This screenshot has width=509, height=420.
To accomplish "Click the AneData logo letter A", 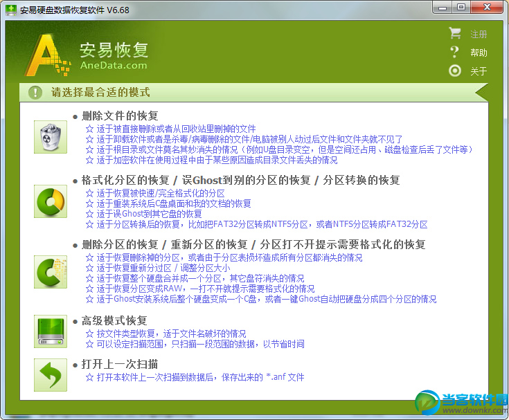I will 48,55.
